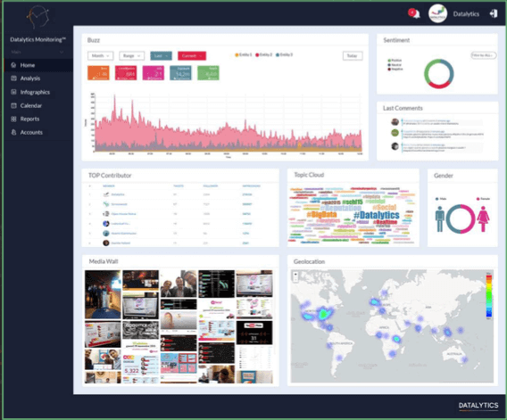Open the Range dropdown in Buzz
This screenshot has width=507, height=420.
point(131,56)
